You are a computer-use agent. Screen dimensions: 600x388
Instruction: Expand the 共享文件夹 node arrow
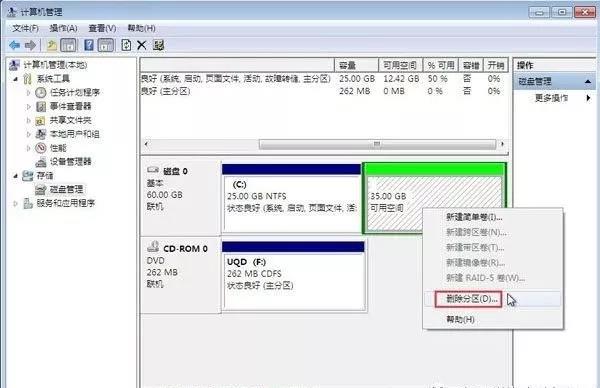pyautogui.click(x=28, y=121)
